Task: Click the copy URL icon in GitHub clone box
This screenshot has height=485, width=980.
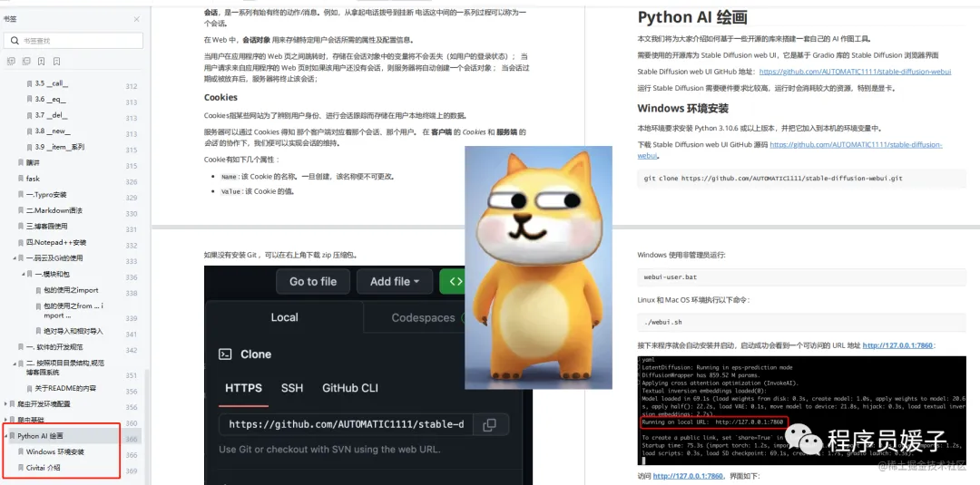Action: click(x=489, y=424)
